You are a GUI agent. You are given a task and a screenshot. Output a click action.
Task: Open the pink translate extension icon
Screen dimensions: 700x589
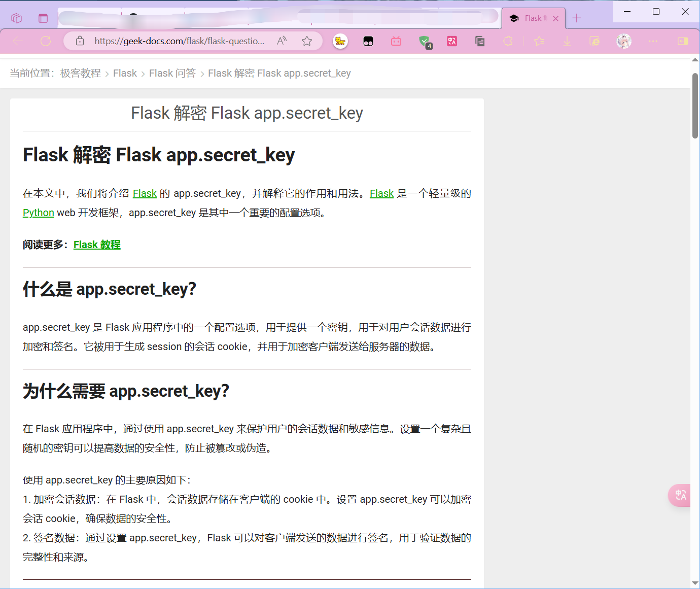(x=452, y=41)
